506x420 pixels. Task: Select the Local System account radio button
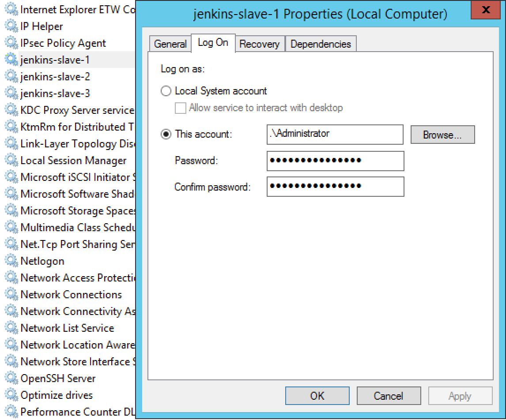(166, 91)
